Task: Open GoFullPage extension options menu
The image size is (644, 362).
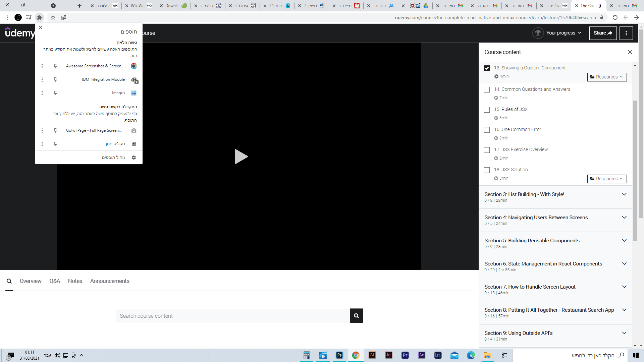Action: pyautogui.click(x=42, y=130)
